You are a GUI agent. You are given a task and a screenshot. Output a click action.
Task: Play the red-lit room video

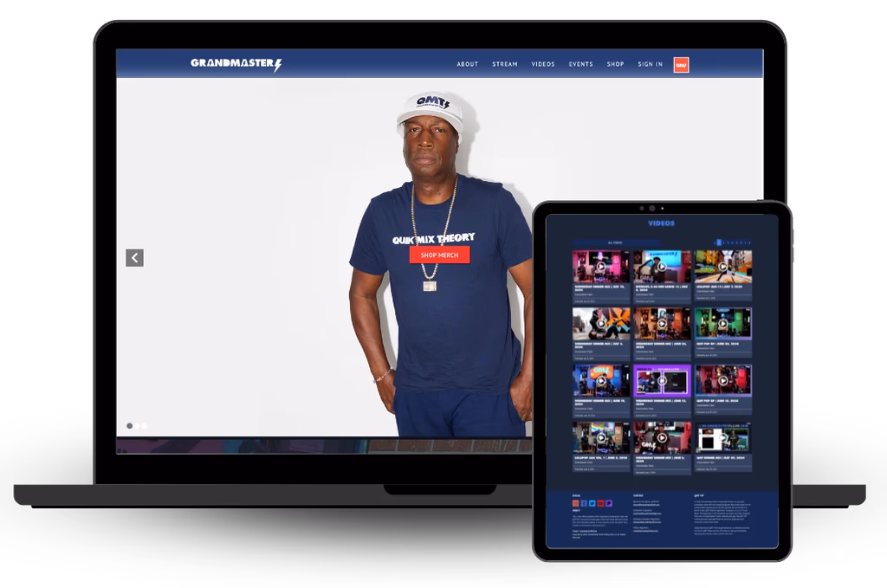(723, 381)
